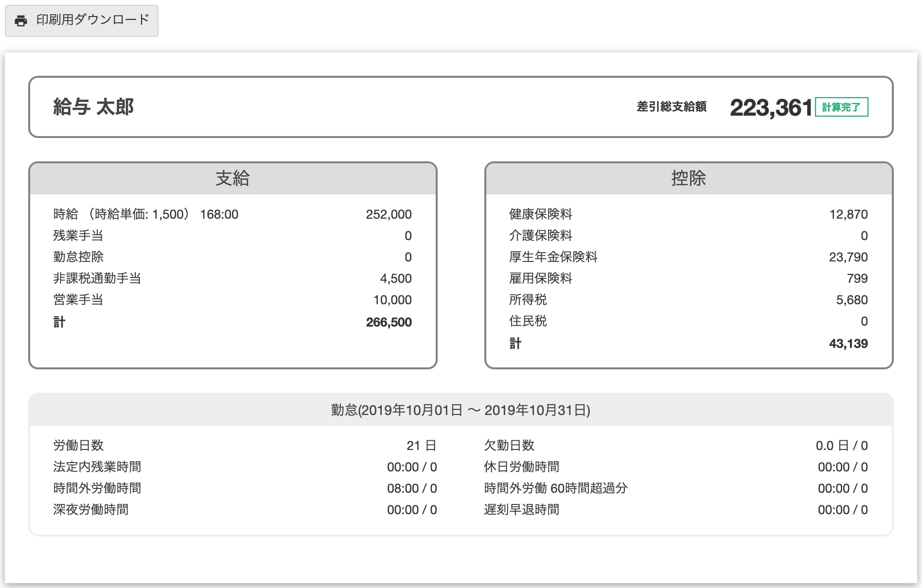Click health insurance value 12,870
The width and height of the screenshot is (922, 588).
849,214
